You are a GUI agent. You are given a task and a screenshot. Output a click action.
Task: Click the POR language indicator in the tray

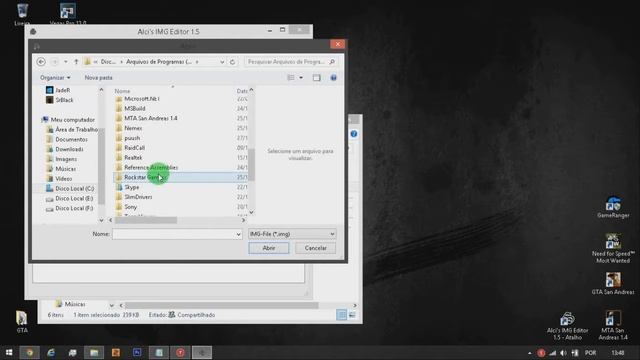(x=590, y=353)
